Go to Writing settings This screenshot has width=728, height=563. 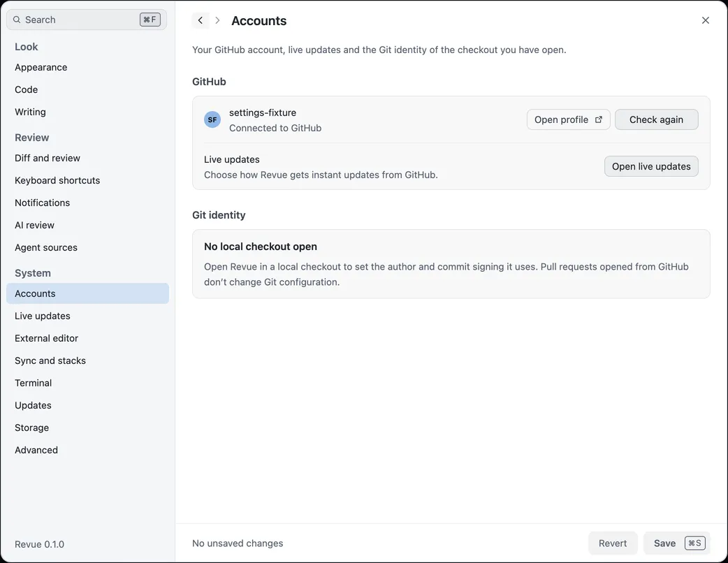click(88, 112)
